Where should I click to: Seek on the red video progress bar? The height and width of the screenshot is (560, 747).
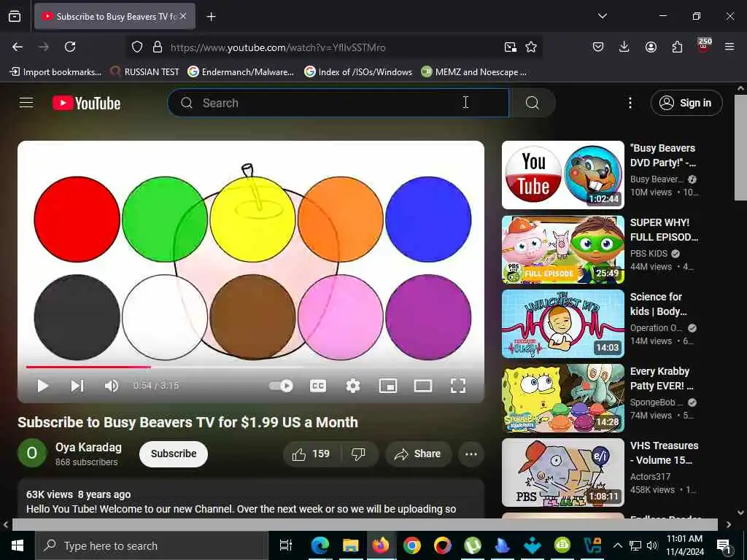point(251,367)
